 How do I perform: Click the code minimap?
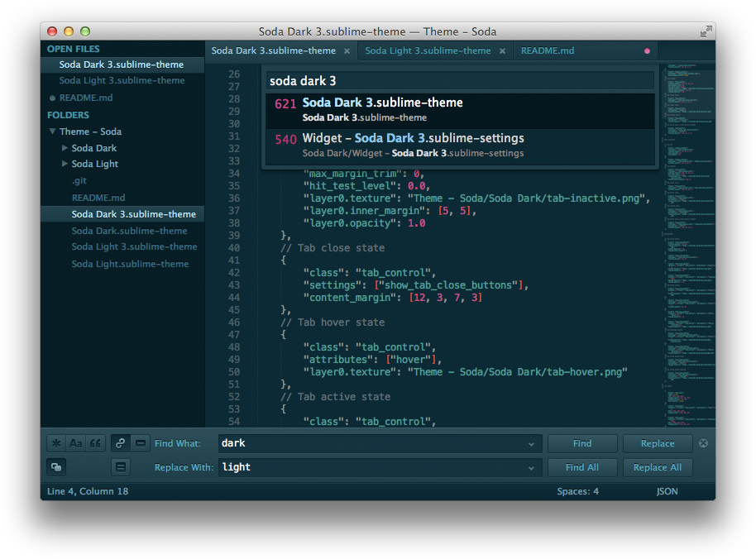click(690, 246)
